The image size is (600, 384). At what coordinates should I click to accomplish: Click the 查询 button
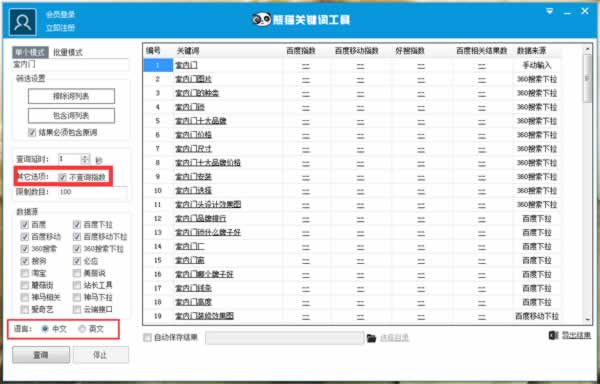tap(41, 355)
